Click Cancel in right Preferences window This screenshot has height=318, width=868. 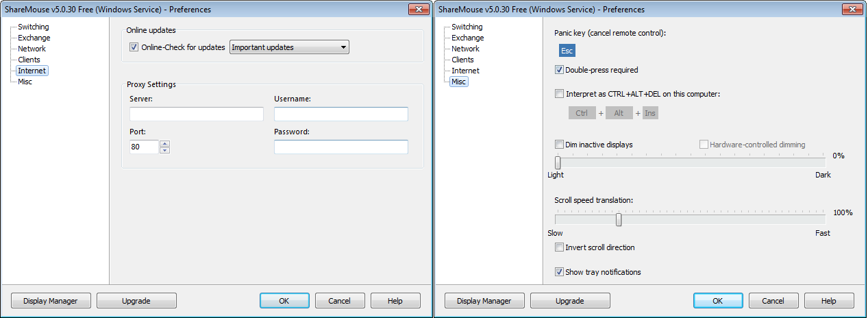(773, 301)
